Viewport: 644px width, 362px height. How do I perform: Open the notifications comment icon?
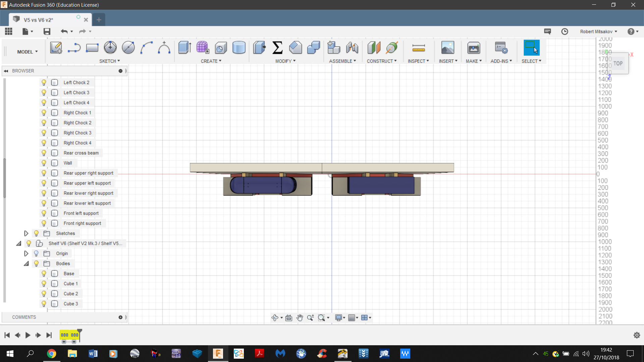547,32
